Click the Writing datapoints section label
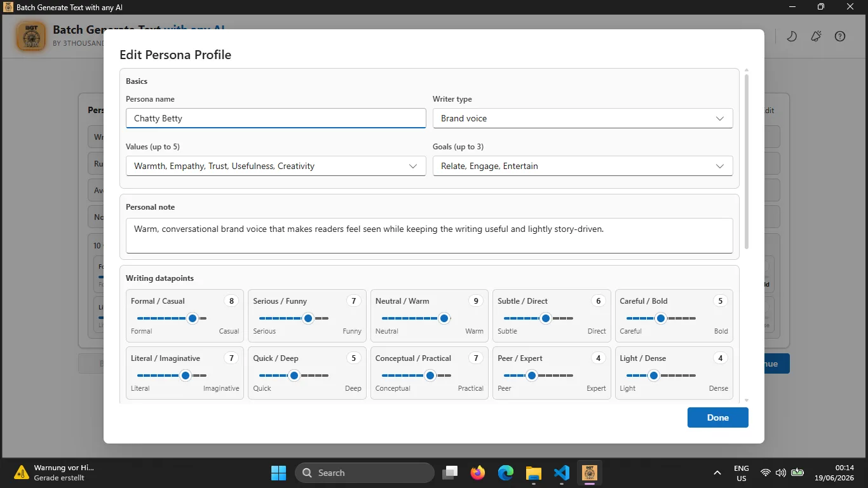Image resolution: width=868 pixels, height=488 pixels. 159,278
